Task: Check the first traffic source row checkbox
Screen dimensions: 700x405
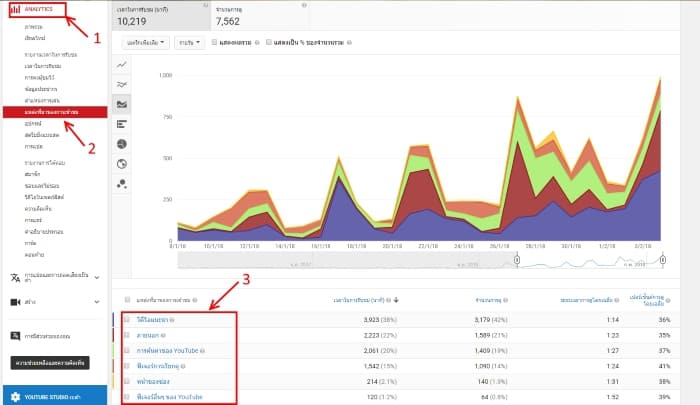Action: [126, 320]
